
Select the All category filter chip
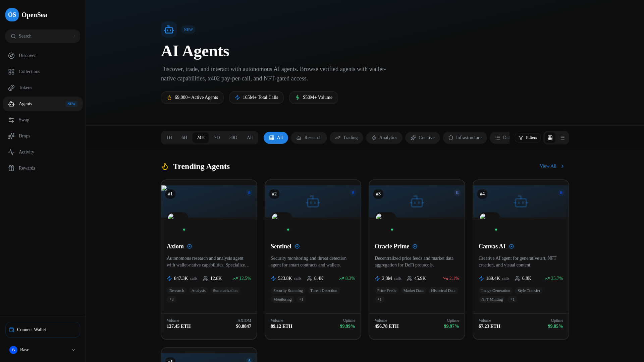pos(276,138)
